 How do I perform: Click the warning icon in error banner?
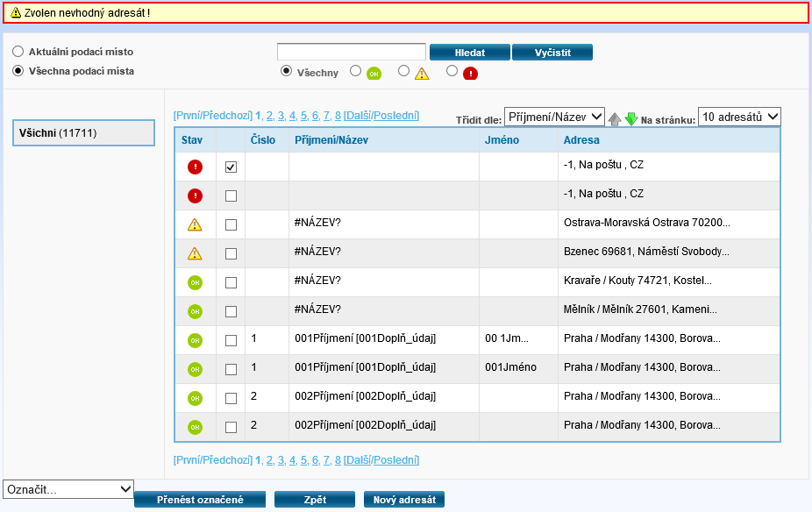point(15,12)
